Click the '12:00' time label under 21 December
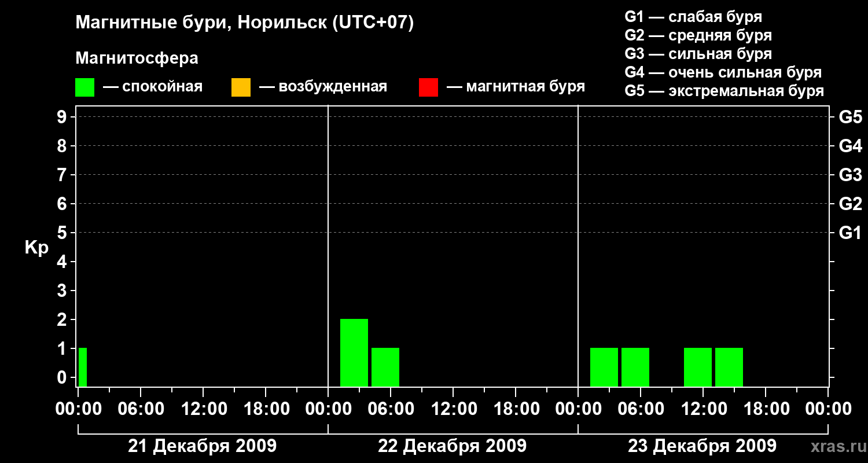This screenshot has width=868, height=463. [x=204, y=409]
